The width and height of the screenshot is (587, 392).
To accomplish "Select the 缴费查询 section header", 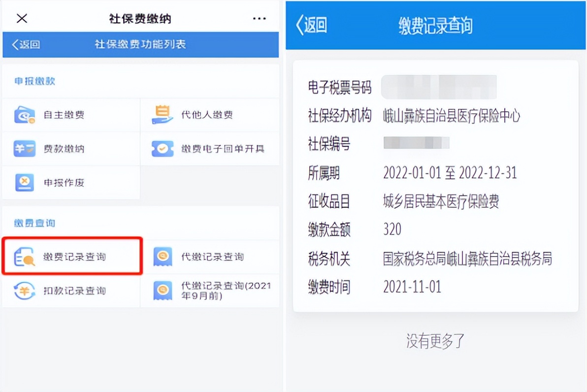I will (x=34, y=223).
